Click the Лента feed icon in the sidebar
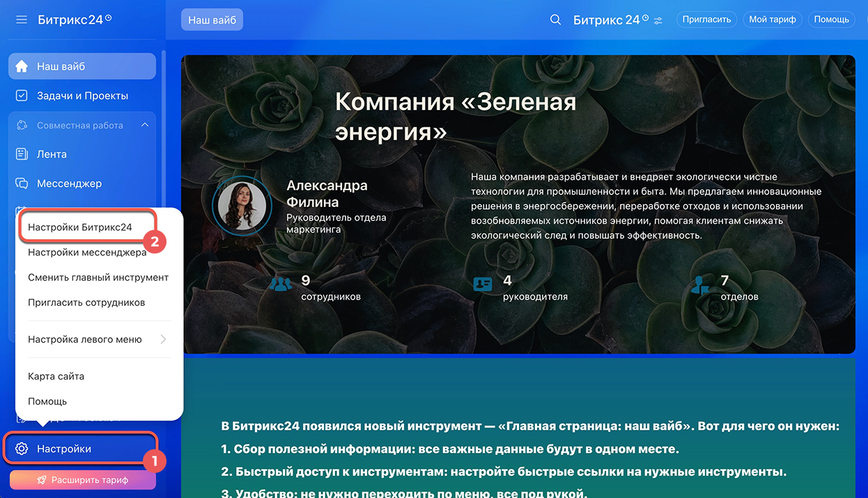This screenshot has height=498, width=868. coord(22,155)
